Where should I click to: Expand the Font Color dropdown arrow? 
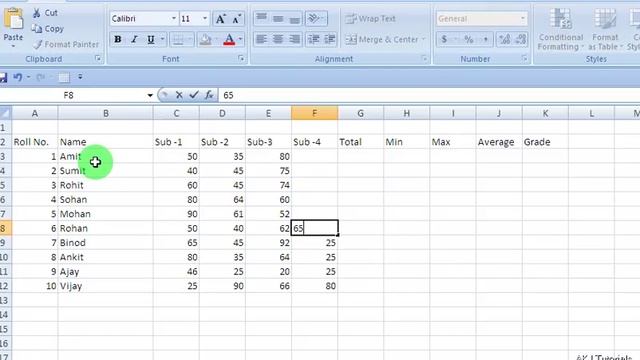[240, 40]
